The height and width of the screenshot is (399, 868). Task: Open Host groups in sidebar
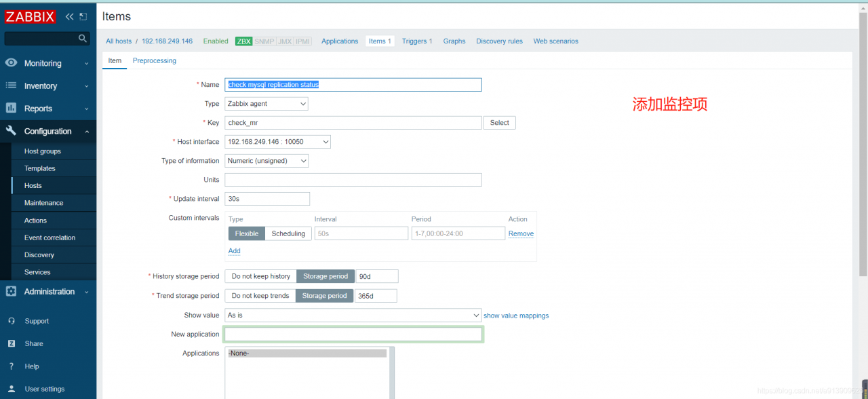click(43, 151)
